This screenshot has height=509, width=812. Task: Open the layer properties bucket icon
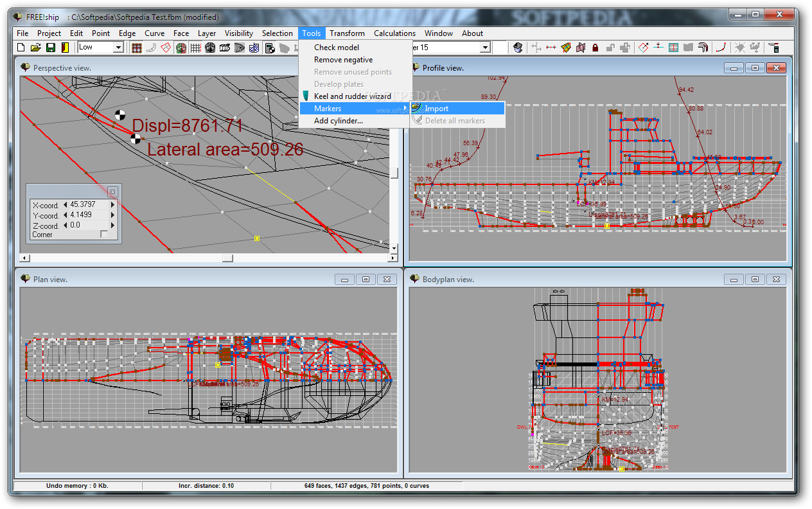[518, 48]
